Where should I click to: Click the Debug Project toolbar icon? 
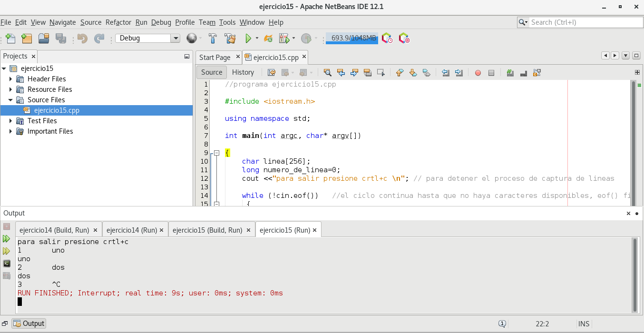pos(284,39)
